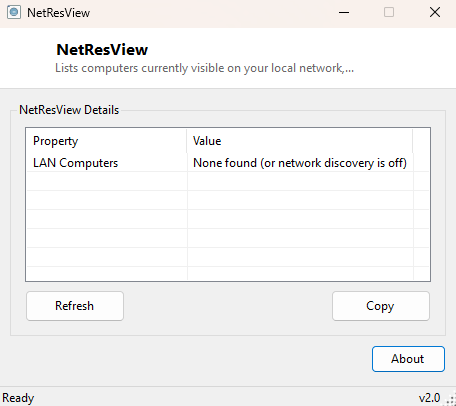The height and width of the screenshot is (406, 456).
Task: Click the NetResView Details group label
Action: point(69,110)
